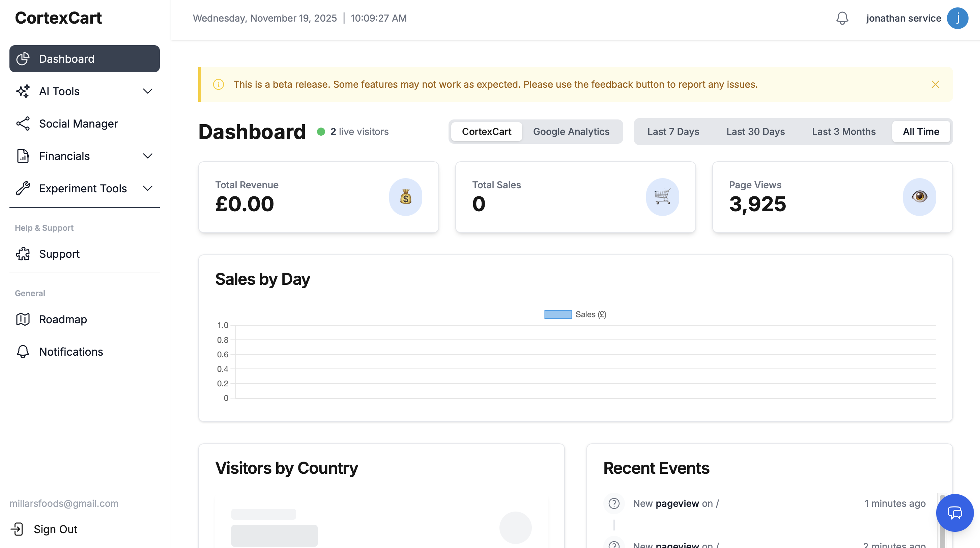Expand the Financials section
Screen dimensions: 980x548
148,156
